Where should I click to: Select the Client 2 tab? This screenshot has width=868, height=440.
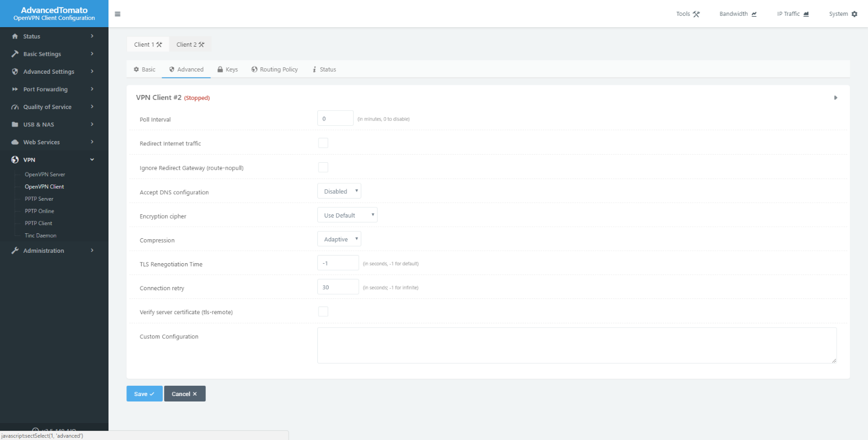point(190,44)
